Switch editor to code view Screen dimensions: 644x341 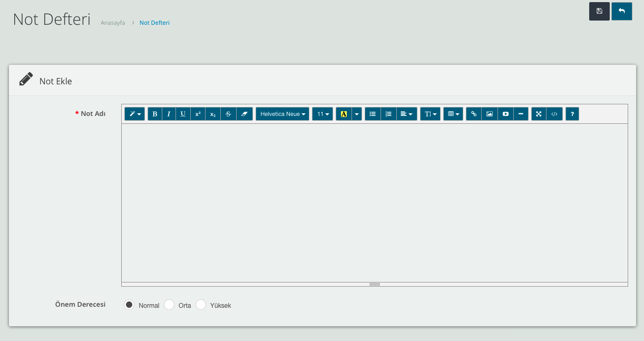[554, 114]
